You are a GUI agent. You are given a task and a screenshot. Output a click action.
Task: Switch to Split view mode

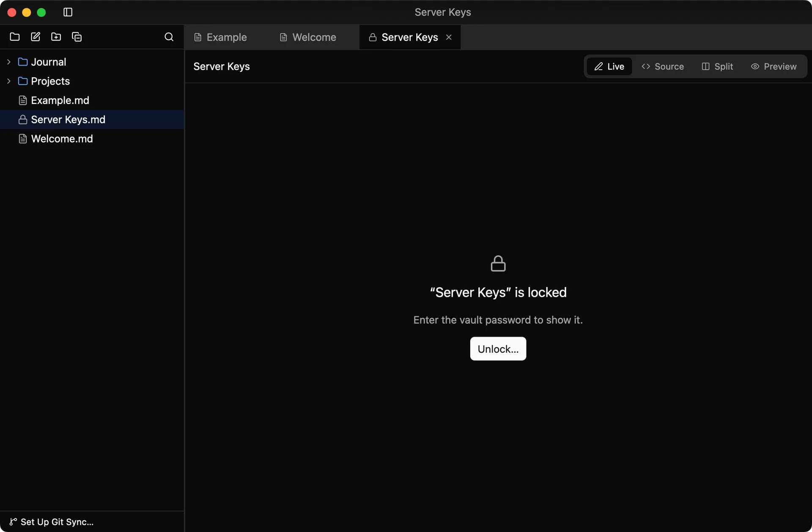(717, 66)
